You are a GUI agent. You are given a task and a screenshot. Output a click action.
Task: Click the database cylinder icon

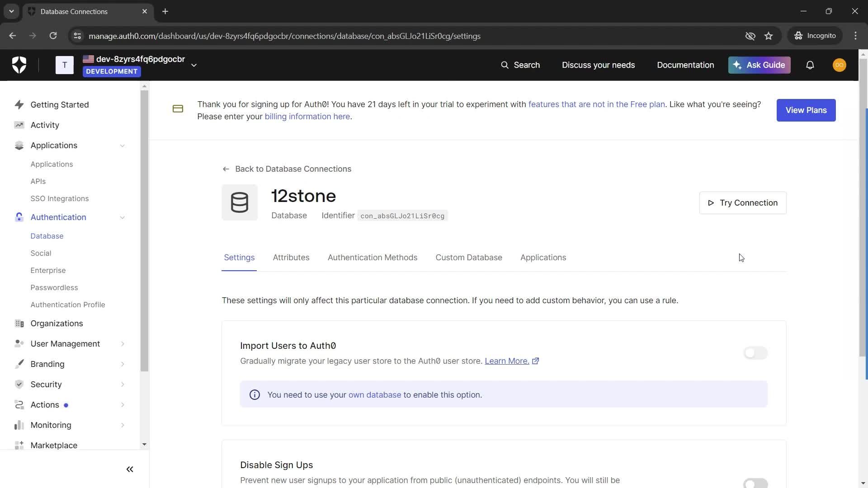pos(240,202)
